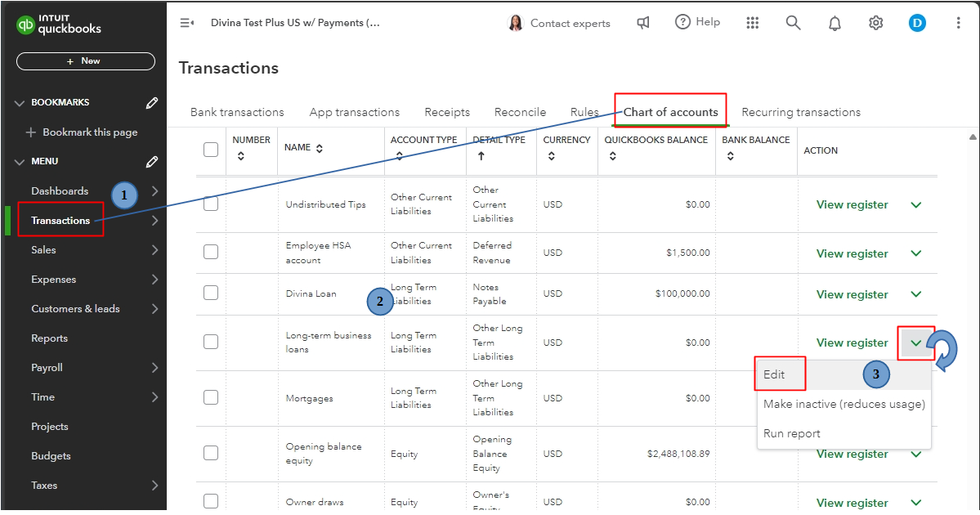Open the notifications bell

click(835, 23)
